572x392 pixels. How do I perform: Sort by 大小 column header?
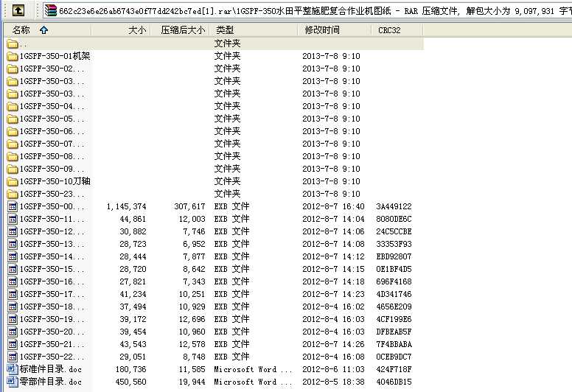[121, 30]
